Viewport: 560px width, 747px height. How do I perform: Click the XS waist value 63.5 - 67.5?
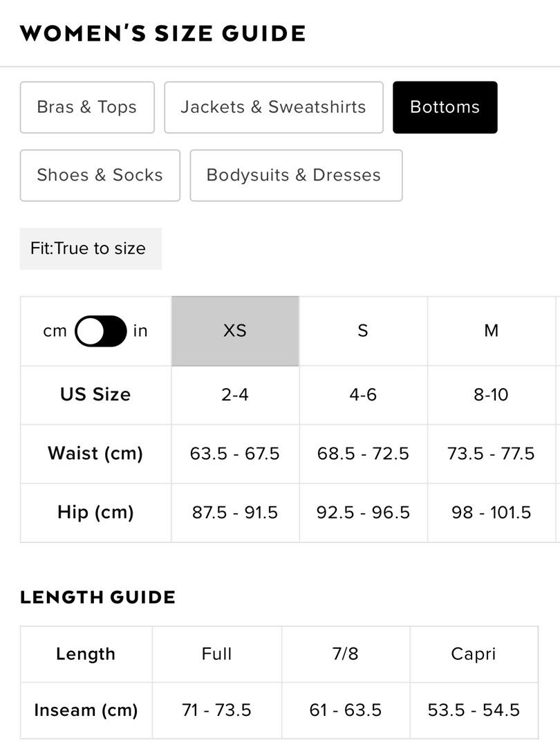pyautogui.click(x=235, y=454)
